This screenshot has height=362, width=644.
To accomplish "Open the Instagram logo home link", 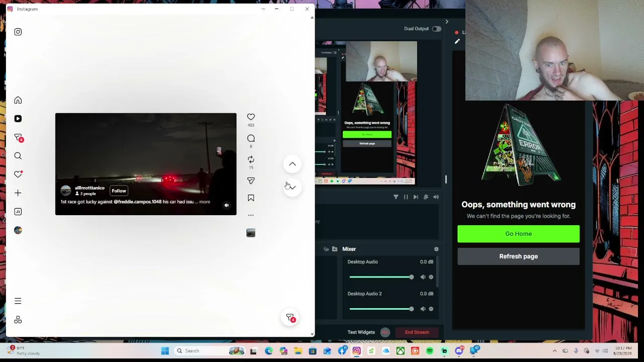I will click(x=18, y=32).
